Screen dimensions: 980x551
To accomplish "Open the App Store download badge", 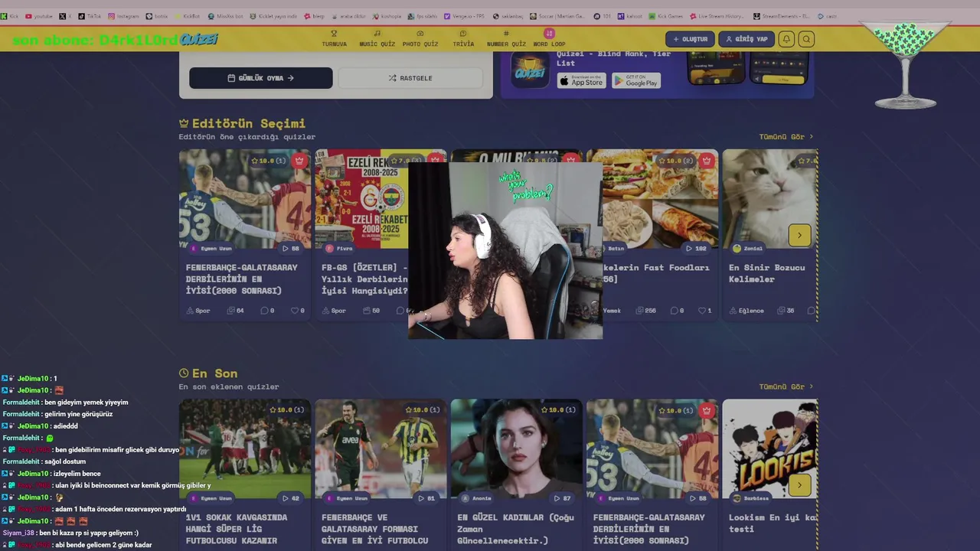I will click(581, 80).
